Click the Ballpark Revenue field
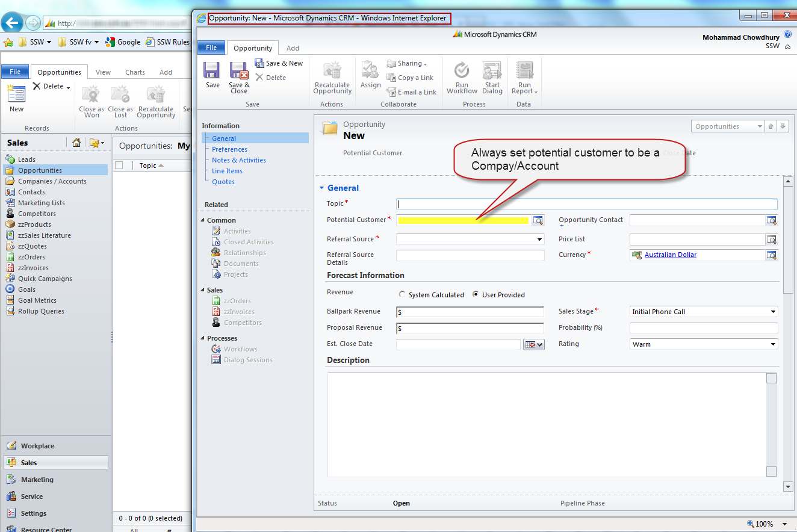The height and width of the screenshot is (532, 797). point(470,312)
